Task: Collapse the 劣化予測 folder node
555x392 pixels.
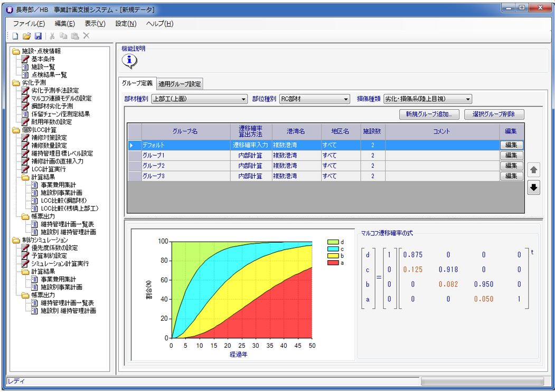Action: tap(15, 83)
